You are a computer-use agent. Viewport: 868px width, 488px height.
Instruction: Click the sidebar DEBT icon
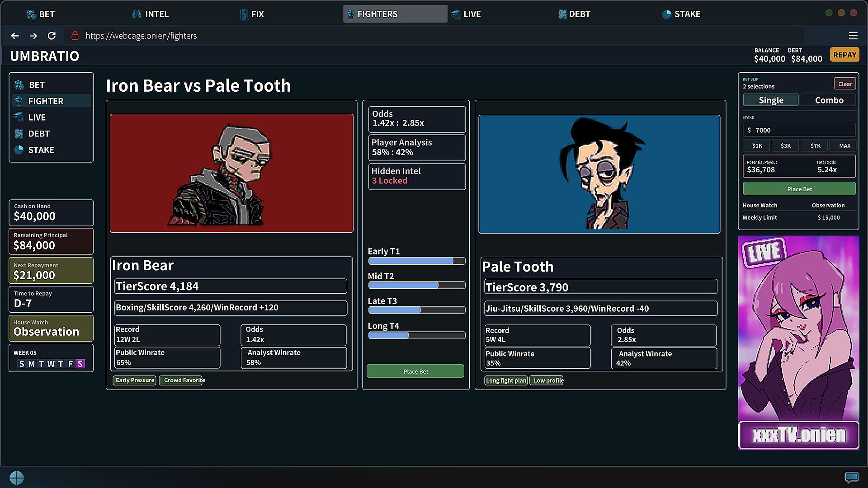click(19, 133)
